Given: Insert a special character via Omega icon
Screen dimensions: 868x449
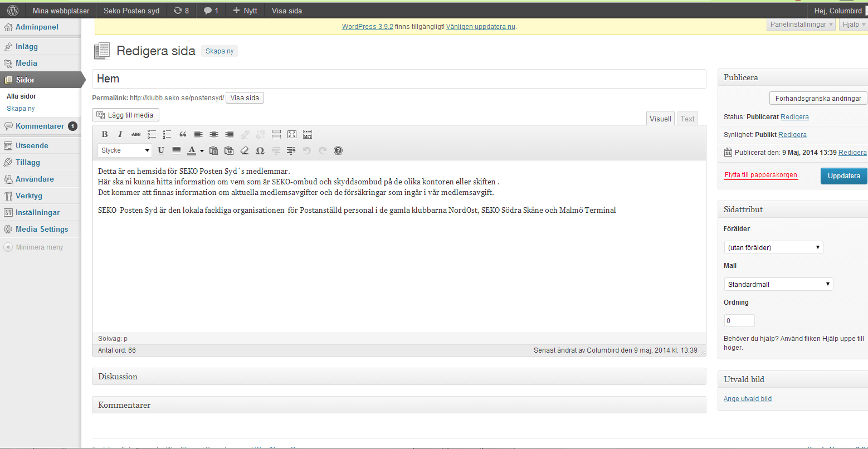Looking at the screenshot, I should 260,150.
